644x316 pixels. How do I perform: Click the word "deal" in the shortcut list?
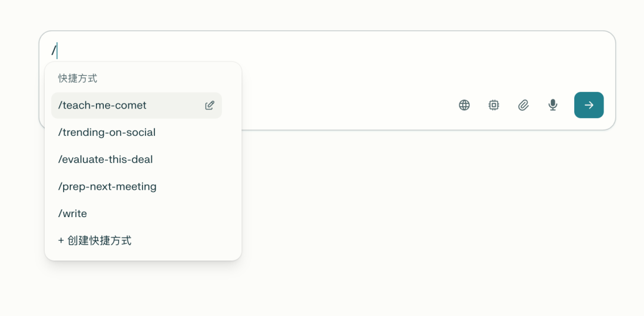click(x=143, y=159)
